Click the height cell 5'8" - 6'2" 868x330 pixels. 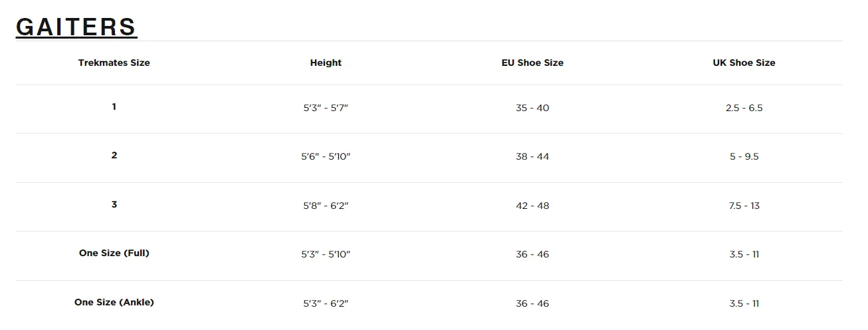click(x=326, y=206)
